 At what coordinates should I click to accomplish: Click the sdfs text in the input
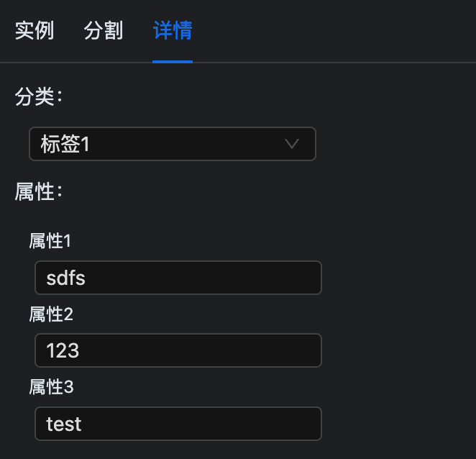click(66, 278)
